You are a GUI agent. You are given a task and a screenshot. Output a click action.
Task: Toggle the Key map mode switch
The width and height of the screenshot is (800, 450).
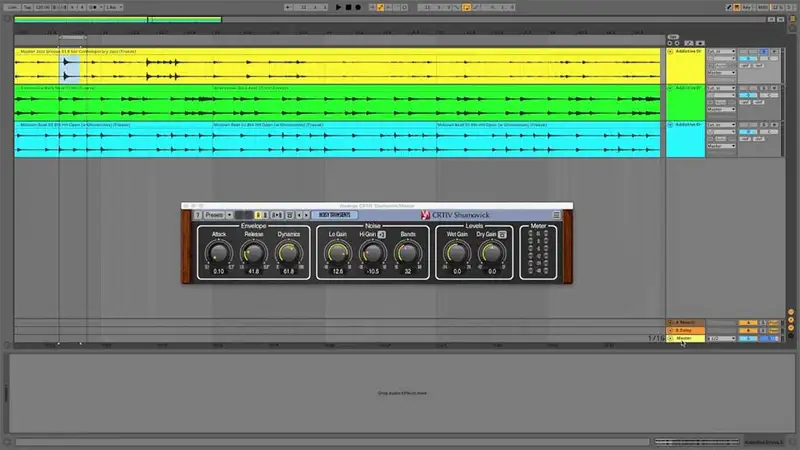tap(746, 7)
